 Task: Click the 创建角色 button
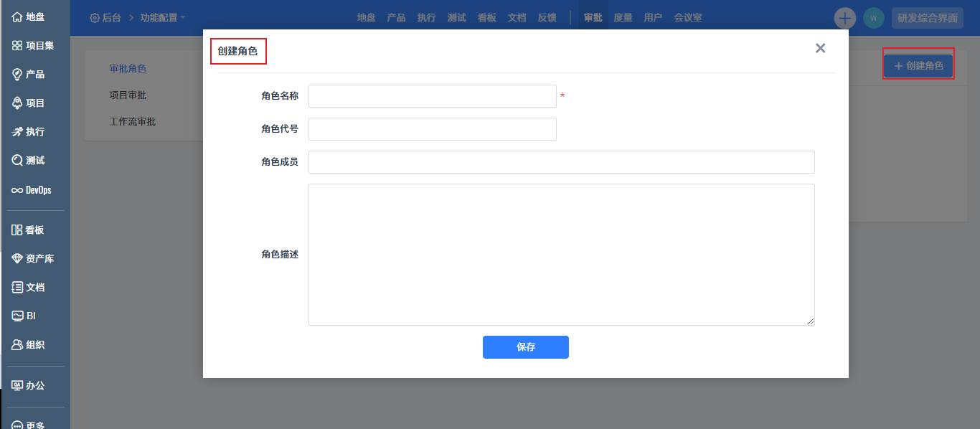pos(918,66)
